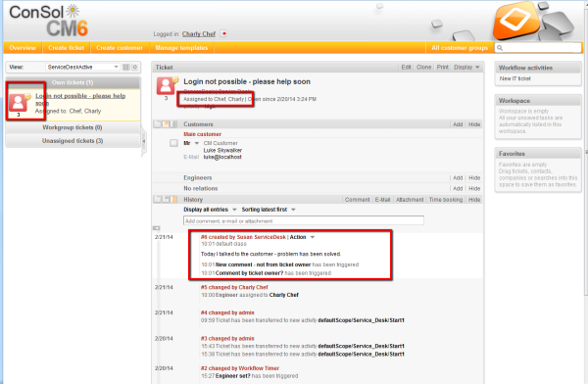This screenshot has width=588, height=384.
Task: Open the ServiceDeskActive view dropdown
Action: coord(82,68)
